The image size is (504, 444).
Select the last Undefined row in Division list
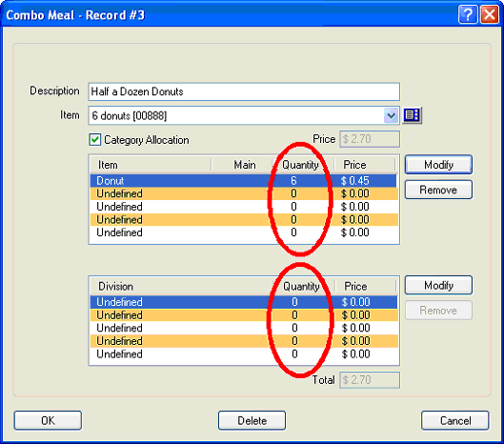coord(243,354)
